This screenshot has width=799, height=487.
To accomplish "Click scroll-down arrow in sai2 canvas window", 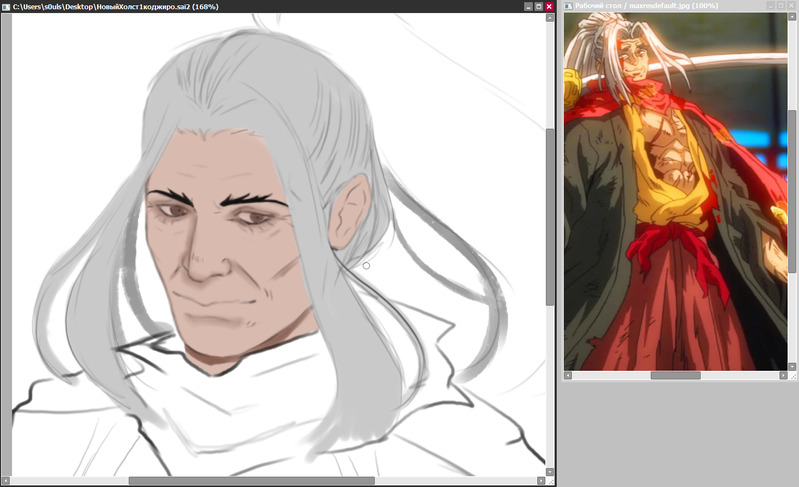I will [x=550, y=472].
